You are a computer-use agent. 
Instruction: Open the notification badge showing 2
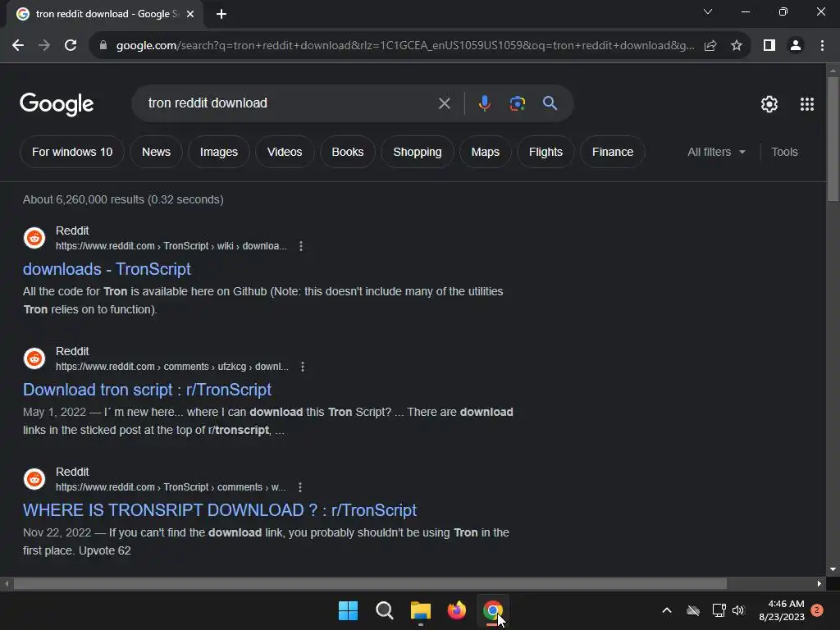[x=817, y=610]
